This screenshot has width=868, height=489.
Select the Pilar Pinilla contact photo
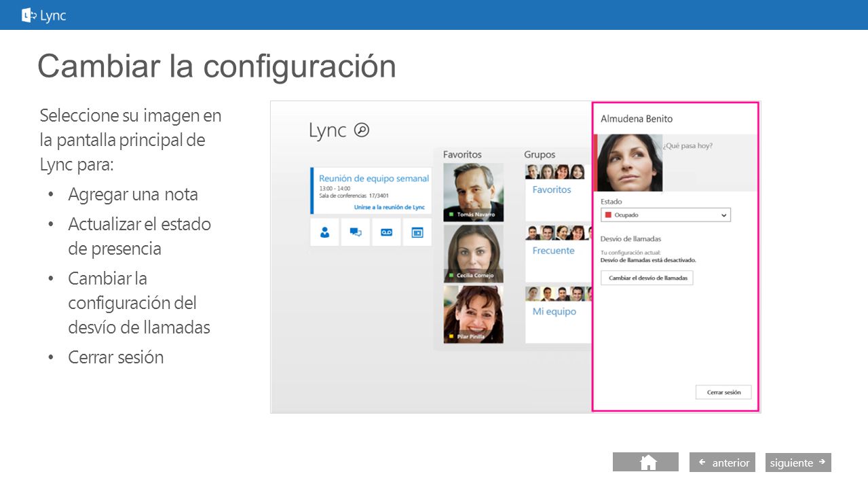click(x=474, y=314)
